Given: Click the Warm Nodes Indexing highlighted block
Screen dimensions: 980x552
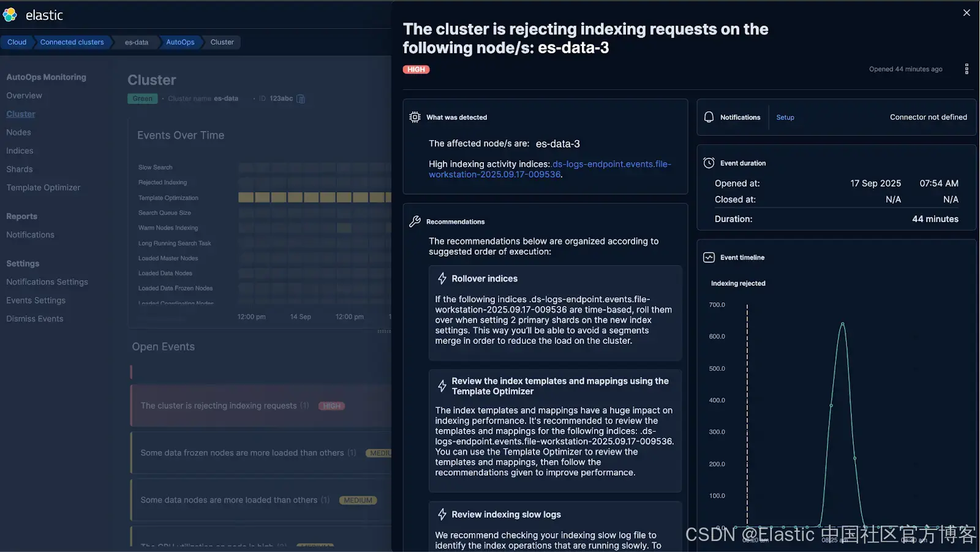Looking at the screenshot, I should tap(344, 228).
